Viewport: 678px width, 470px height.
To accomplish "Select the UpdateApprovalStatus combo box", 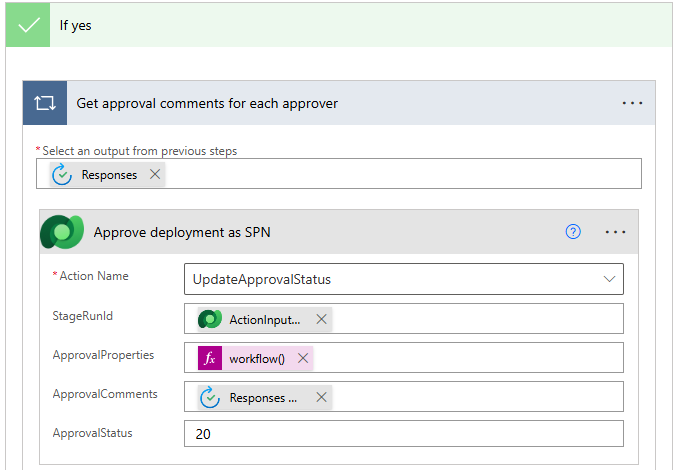I will (390, 279).
